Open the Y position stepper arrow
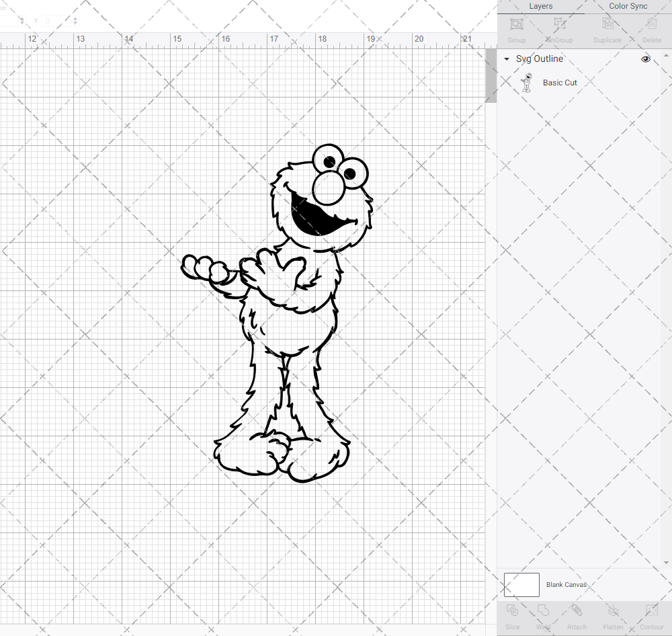Viewport: 672px width, 636px height. click(x=75, y=21)
